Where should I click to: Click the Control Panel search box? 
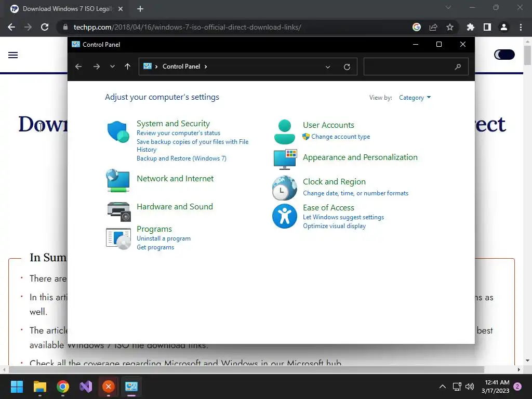click(x=416, y=66)
